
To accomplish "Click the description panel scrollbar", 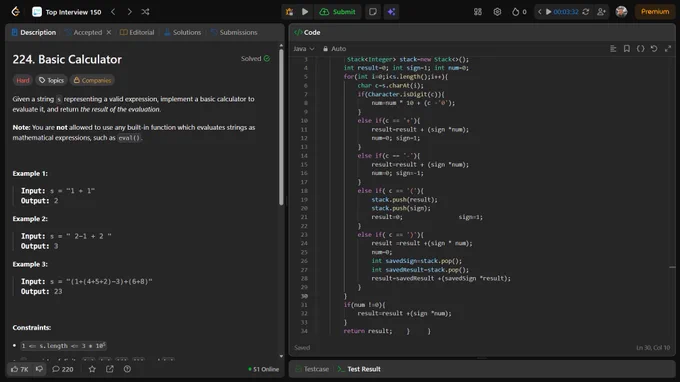I will coord(281,126).
